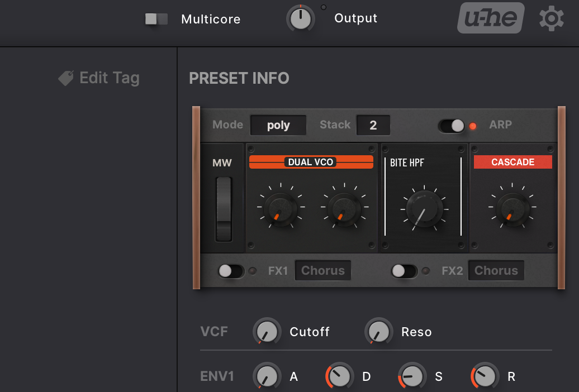
Task: Click the Output label text
Action: click(x=355, y=18)
